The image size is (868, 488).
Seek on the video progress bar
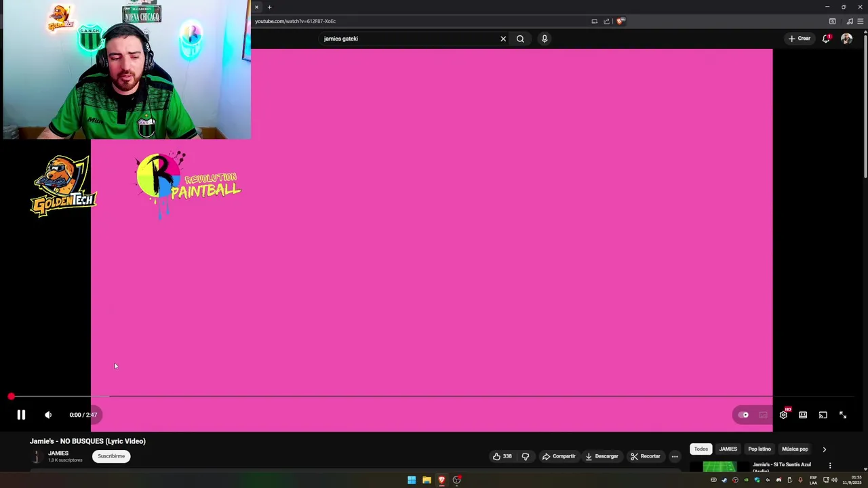433,396
